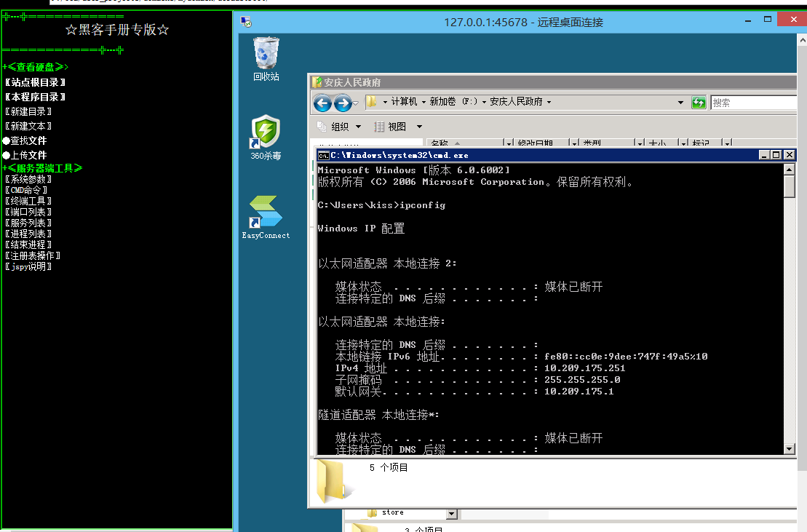
Task: Expand the address bar history dropdown
Action: pyautogui.click(x=680, y=103)
